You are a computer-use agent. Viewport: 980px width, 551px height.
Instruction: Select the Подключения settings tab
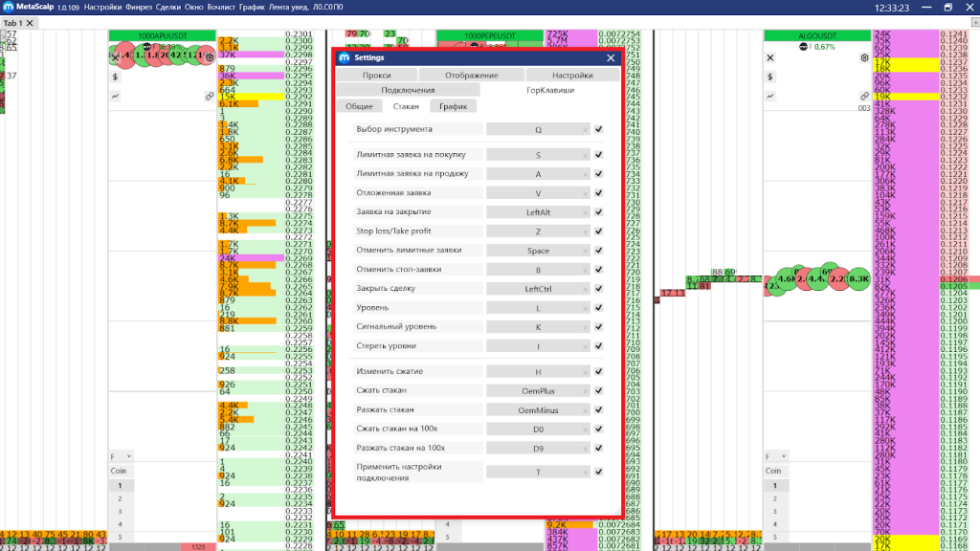(408, 90)
